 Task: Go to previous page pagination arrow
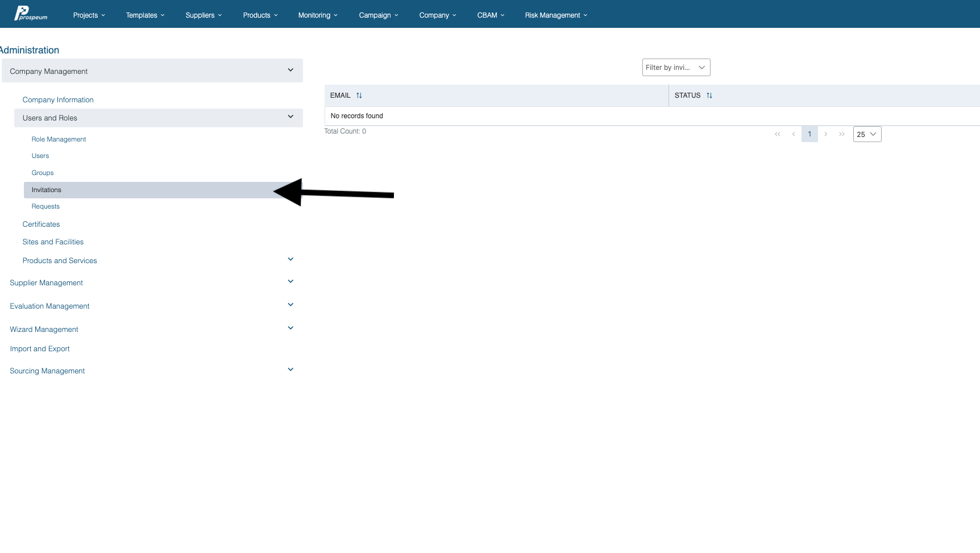coord(794,134)
